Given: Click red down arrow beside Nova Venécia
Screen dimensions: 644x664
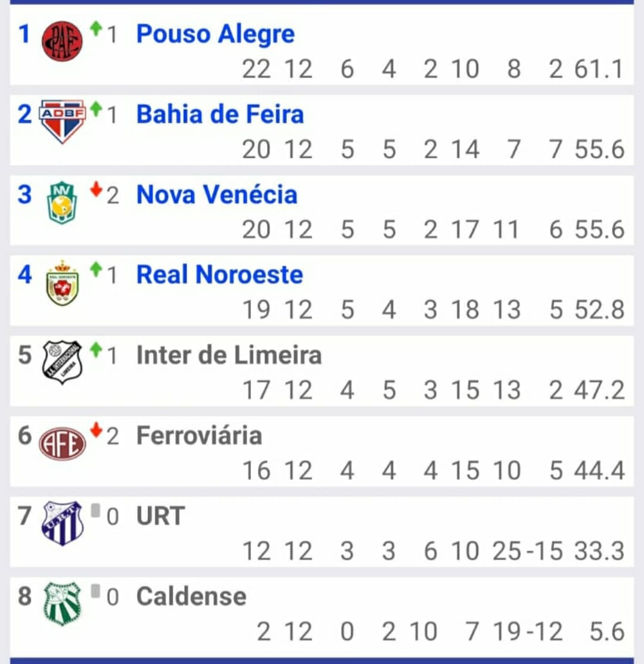Looking at the screenshot, I should coord(96,190).
